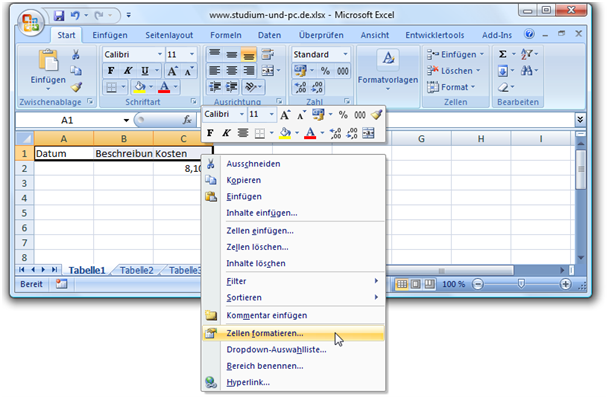Switch to sheet Tabelle2
Viewport: 609px width, 400px height.
click(x=136, y=270)
